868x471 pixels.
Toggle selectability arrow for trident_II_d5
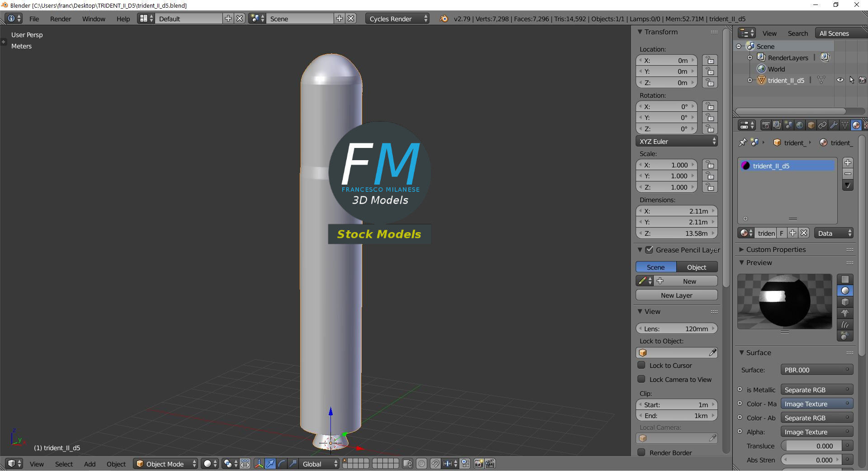tap(852, 80)
